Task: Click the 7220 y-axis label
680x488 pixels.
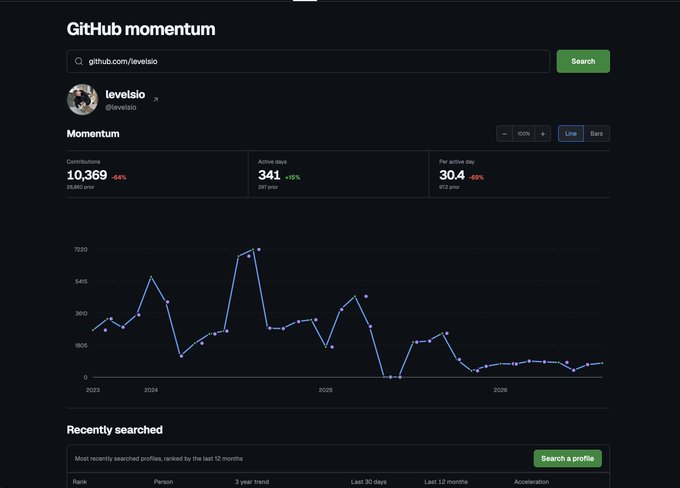Action: click(81, 249)
